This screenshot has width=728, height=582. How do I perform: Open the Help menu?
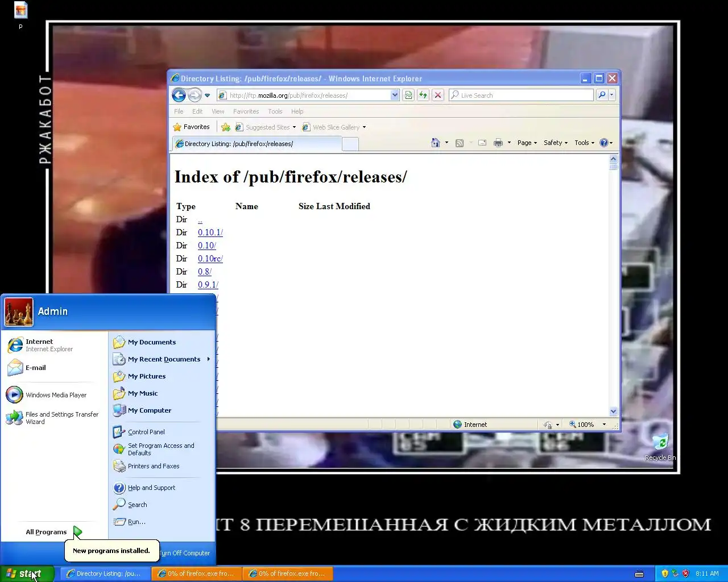297,111
